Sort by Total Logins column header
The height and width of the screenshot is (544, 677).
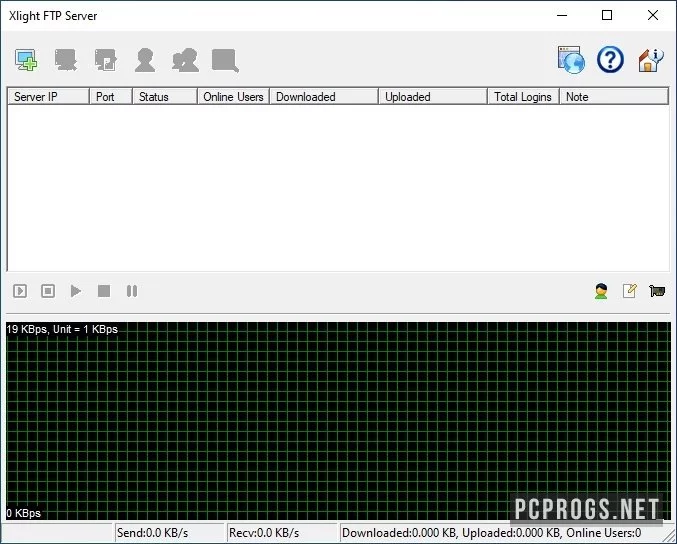[x=523, y=97]
